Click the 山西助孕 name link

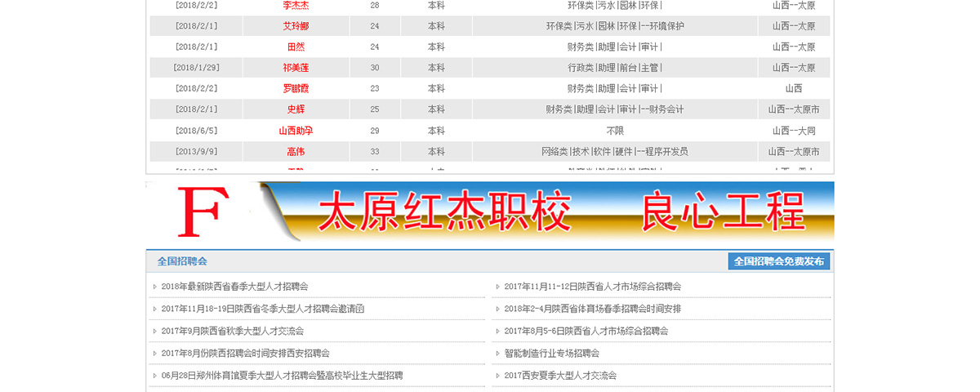(x=295, y=131)
